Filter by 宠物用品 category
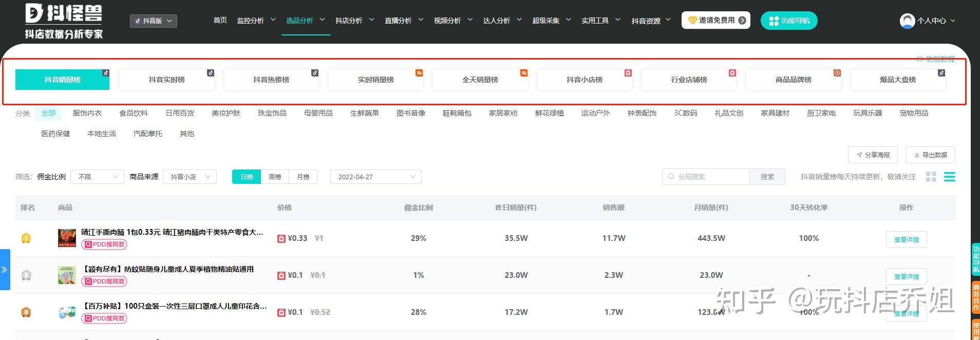The image size is (980, 340). point(914,113)
